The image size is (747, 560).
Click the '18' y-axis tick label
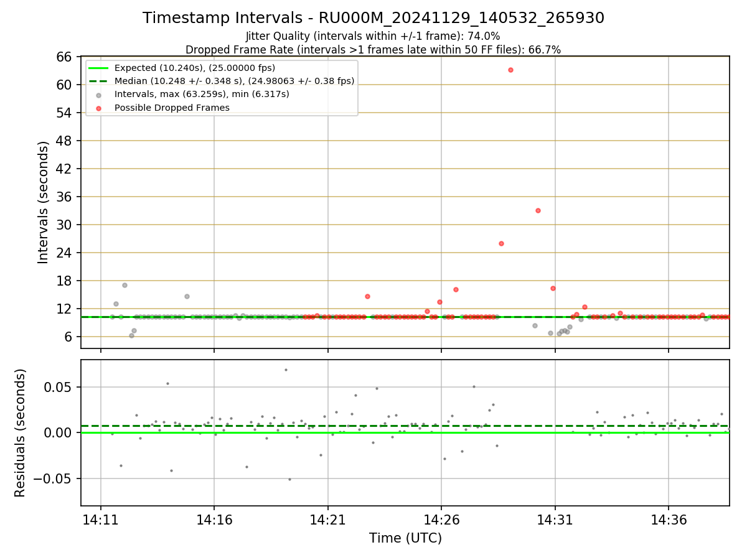65,281
